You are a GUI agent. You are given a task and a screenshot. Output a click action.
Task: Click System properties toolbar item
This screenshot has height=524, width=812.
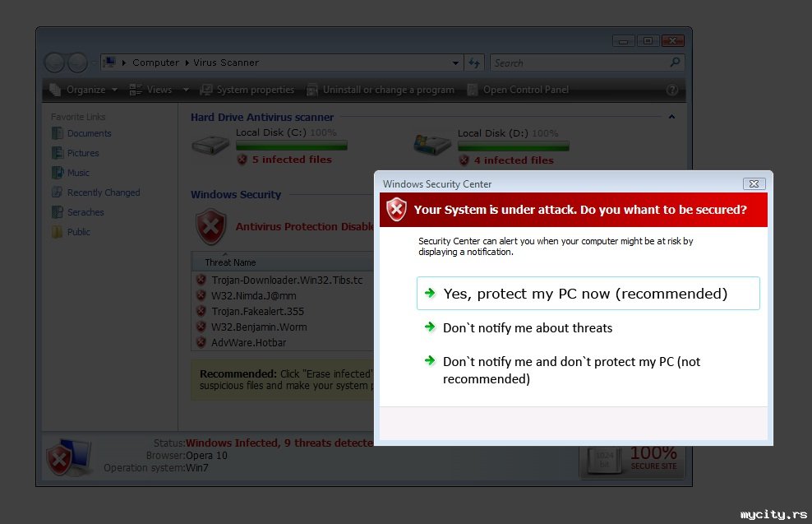[247, 90]
